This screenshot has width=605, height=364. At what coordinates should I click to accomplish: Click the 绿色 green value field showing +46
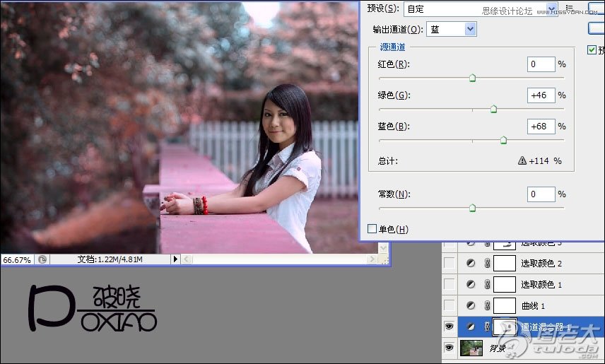tap(541, 95)
